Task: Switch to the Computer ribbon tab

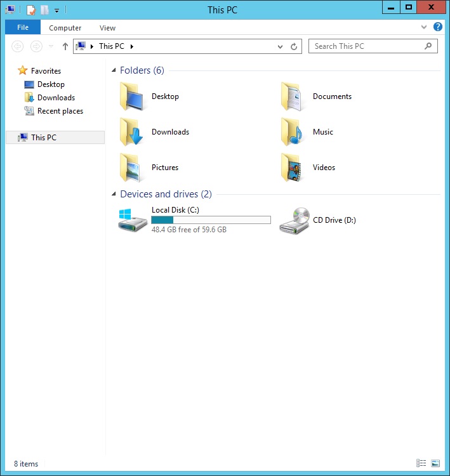Action: click(x=65, y=28)
